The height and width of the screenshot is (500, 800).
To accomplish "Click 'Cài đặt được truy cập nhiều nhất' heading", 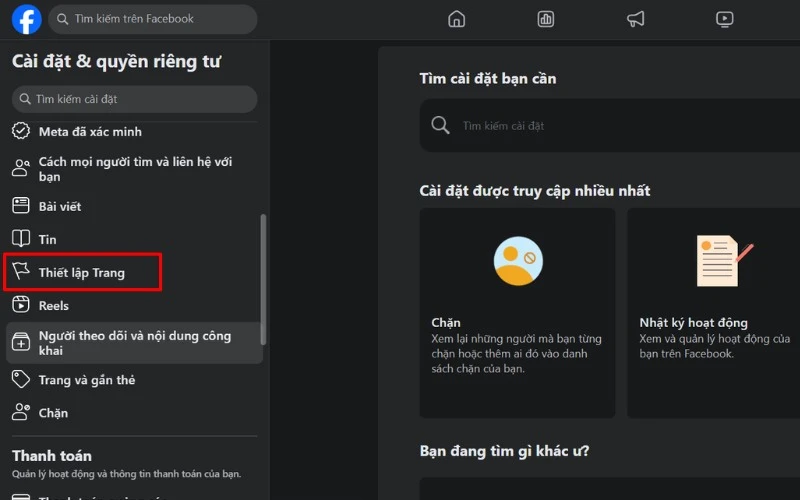I will pyautogui.click(x=535, y=190).
